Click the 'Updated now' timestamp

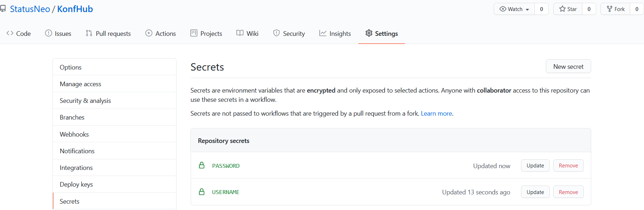click(492, 166)
